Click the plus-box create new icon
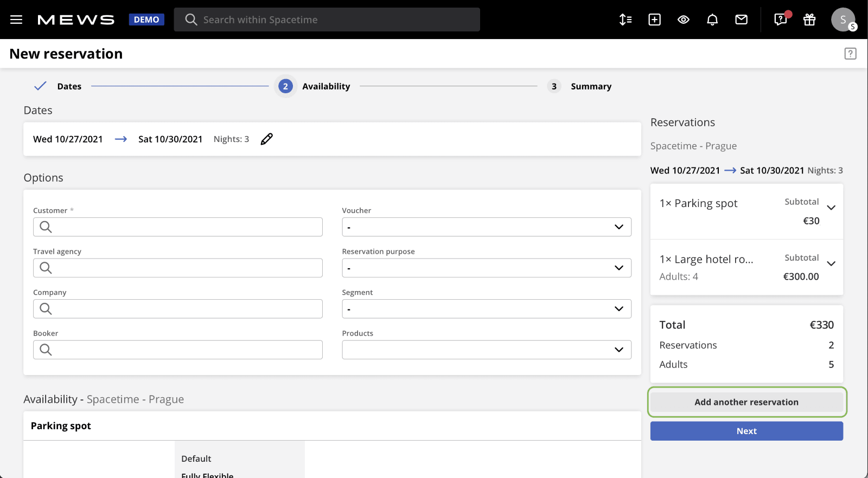 tap(655, 20)
